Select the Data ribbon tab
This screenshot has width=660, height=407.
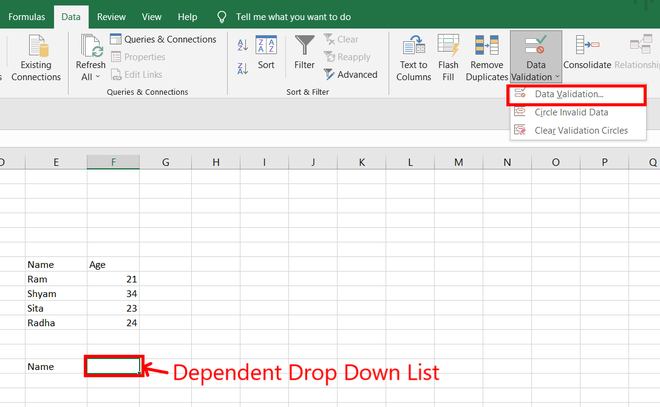click(x=71, y=17)
